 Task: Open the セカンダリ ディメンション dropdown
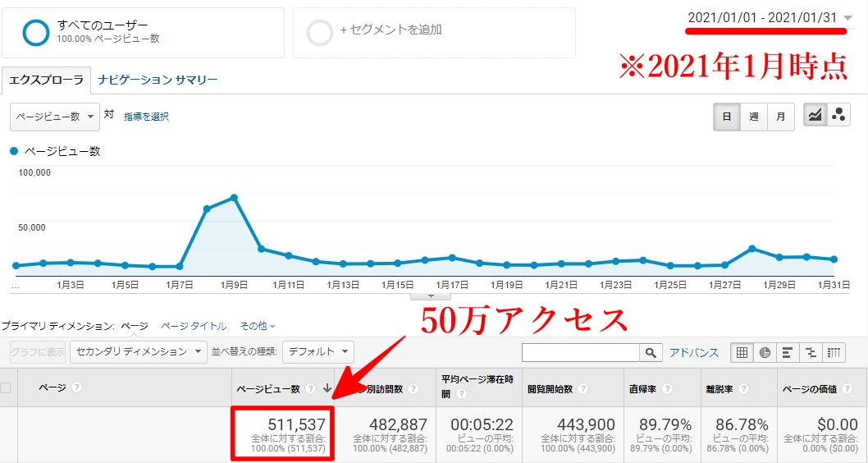139,351
